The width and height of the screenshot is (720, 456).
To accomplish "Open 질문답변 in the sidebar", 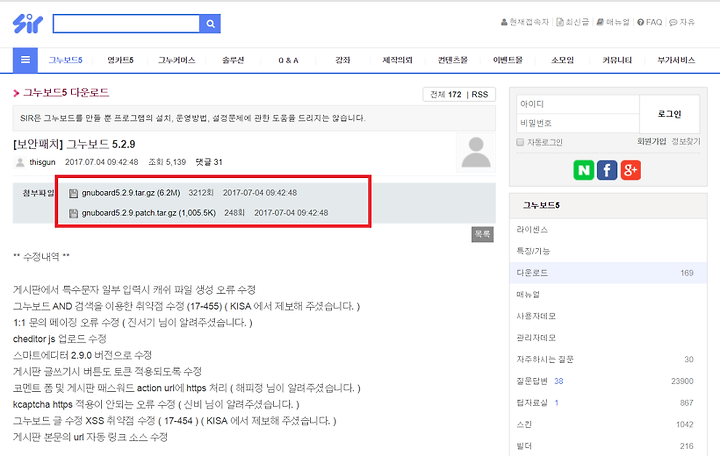I will (532, 381).
